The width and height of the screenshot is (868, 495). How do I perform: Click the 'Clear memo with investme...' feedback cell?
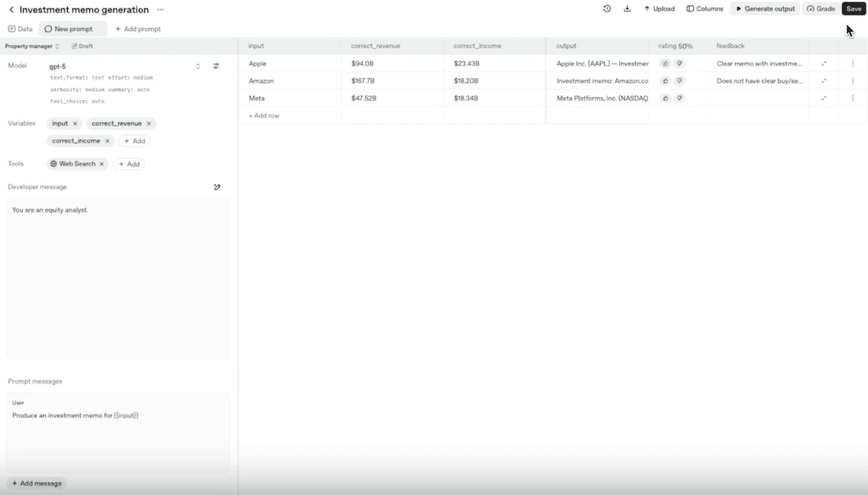758,64
